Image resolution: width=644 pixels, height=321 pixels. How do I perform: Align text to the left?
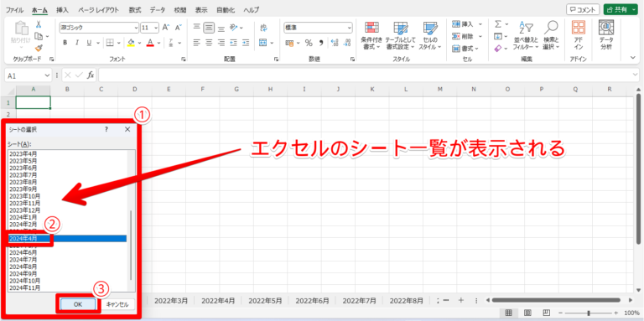click(x=197, y=42)
